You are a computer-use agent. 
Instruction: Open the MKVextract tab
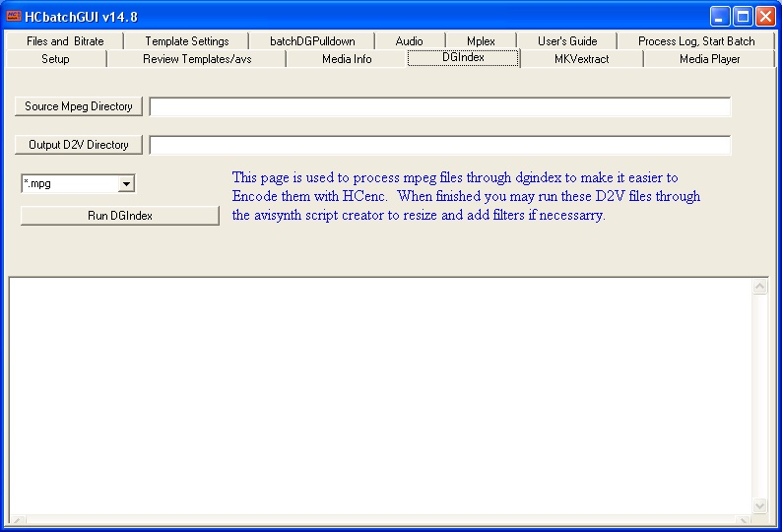pos(581,59)
